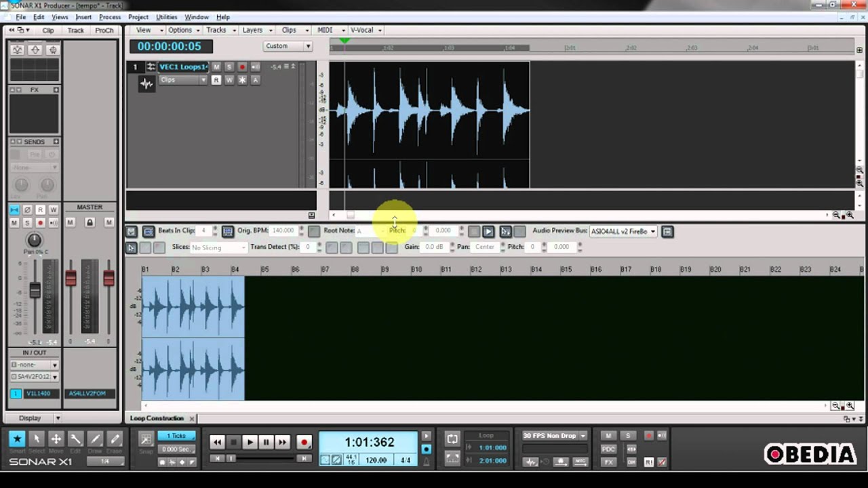Click the channel strip volume fader
The image size is (868, 488).
coord(35,290)
